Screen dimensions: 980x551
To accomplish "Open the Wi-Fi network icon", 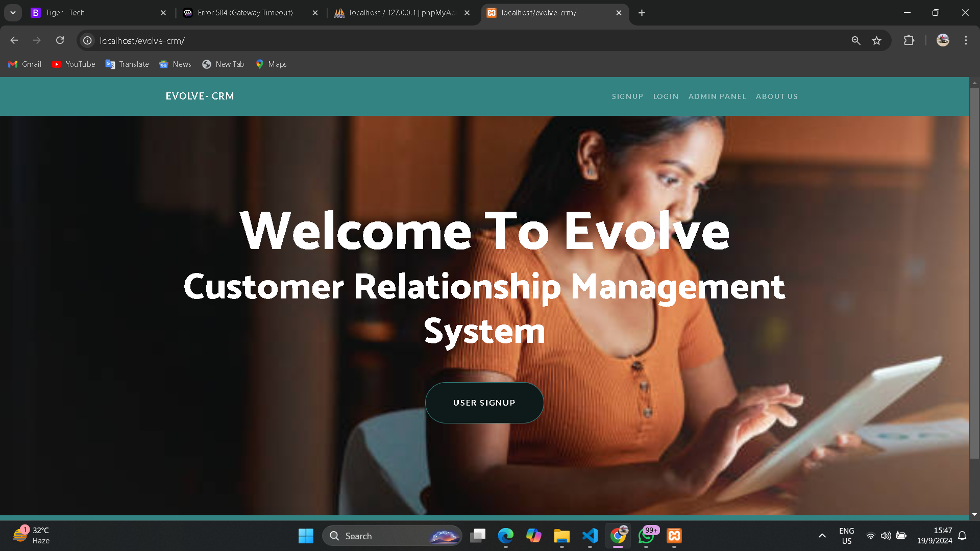I will pos(871,536).
